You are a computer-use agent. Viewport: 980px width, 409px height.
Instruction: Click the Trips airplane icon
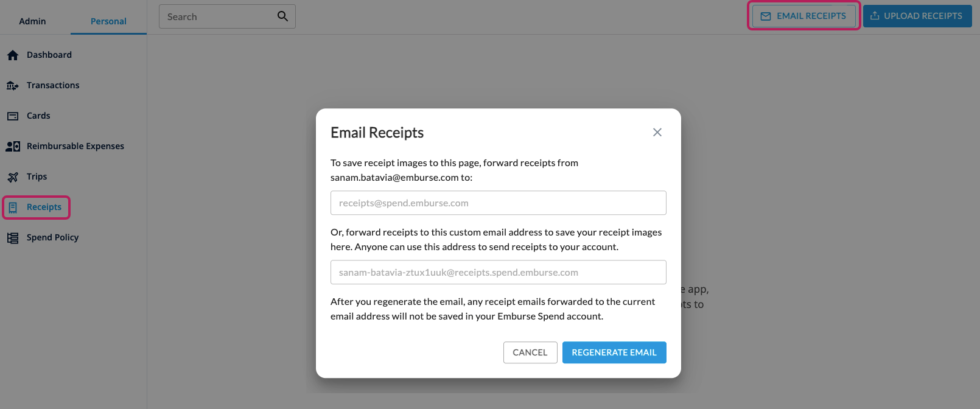[13, 177]
